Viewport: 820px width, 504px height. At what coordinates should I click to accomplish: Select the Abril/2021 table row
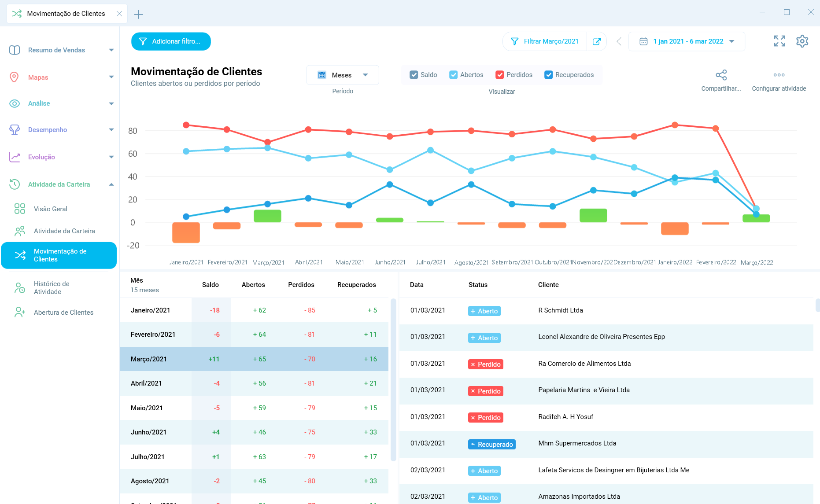pyautogui.click(x=254, y=383)
